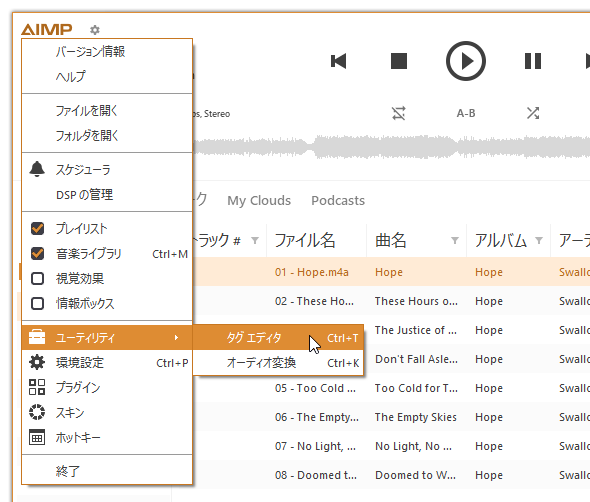
Task: Toggle shuffle playback icon
Action: pos(533,113)
